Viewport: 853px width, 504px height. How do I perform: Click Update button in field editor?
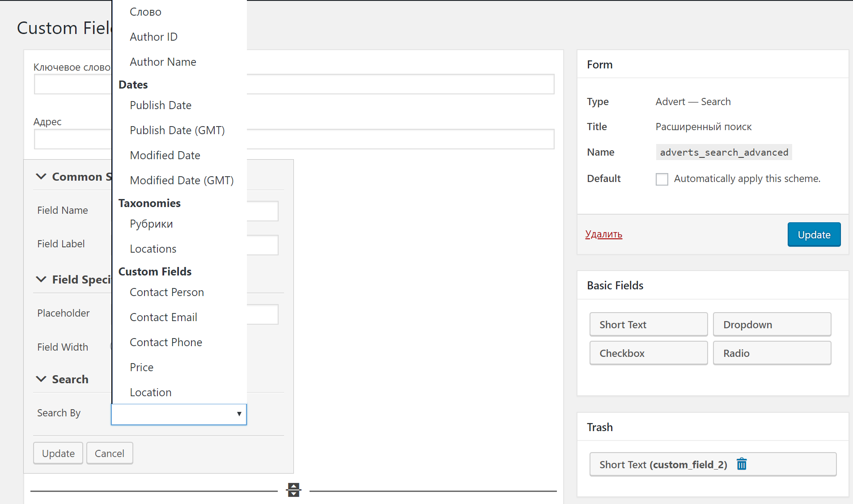click(58, 453)
